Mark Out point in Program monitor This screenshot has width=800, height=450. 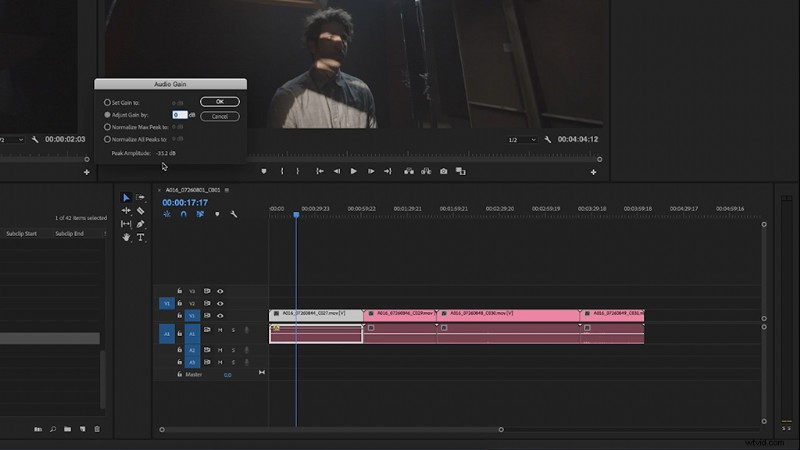297,171
